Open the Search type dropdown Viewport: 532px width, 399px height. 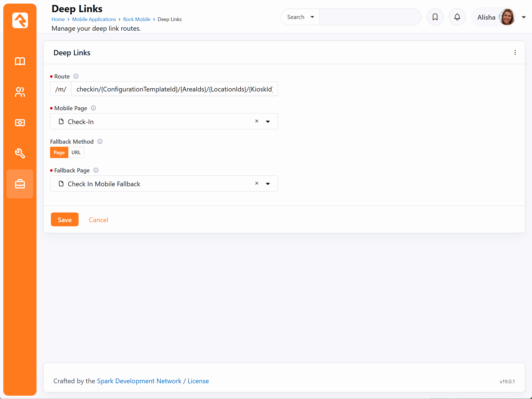300,17
